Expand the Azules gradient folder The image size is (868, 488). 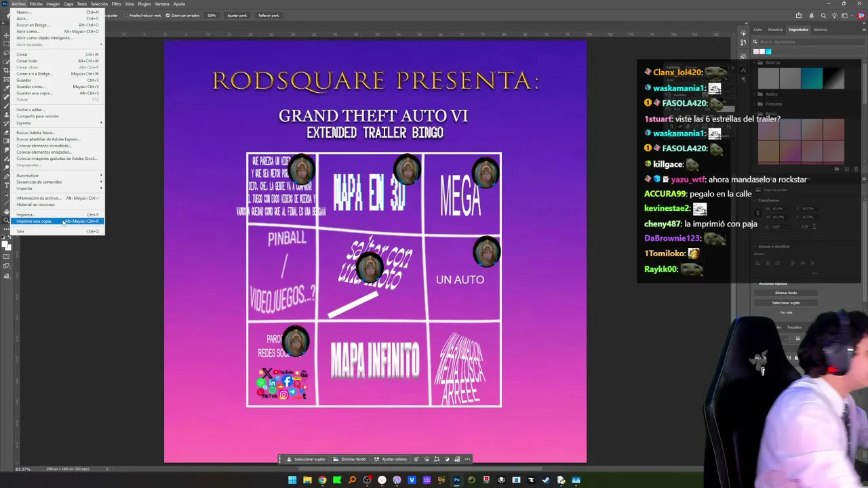755,94
